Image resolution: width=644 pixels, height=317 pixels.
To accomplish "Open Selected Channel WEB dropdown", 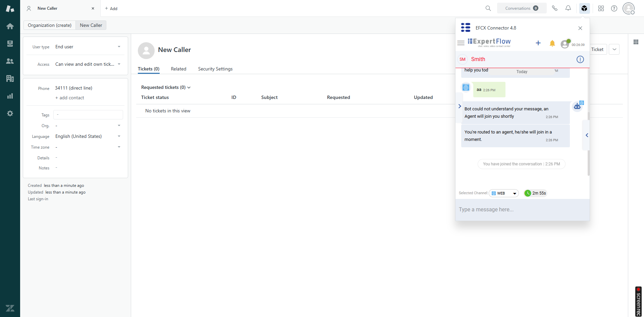I will coord(504,193).
